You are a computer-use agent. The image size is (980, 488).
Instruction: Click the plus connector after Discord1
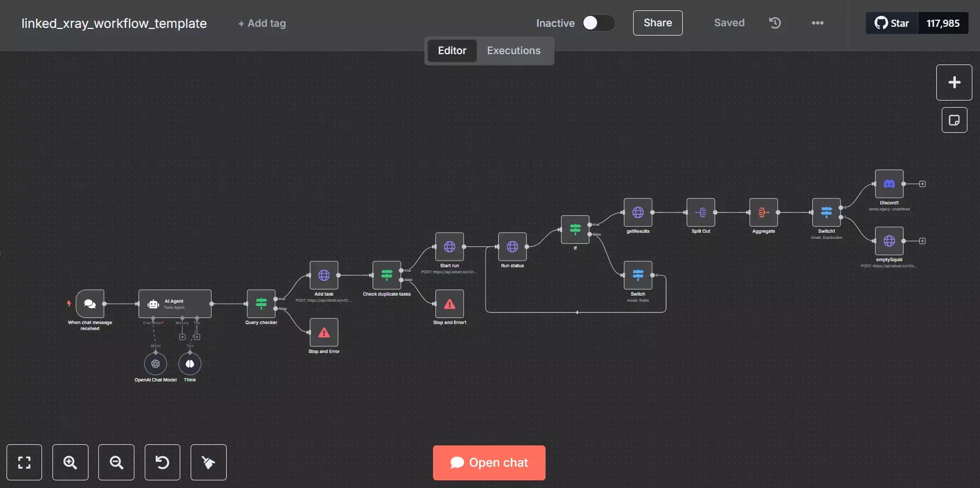[x=923, y=184]
